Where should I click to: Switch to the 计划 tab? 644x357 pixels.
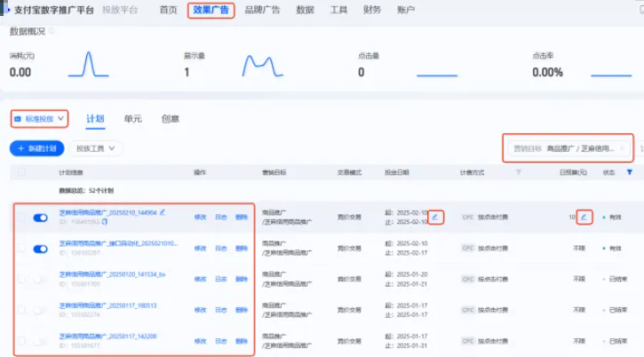pyautogui.click(x=95, y=119)
